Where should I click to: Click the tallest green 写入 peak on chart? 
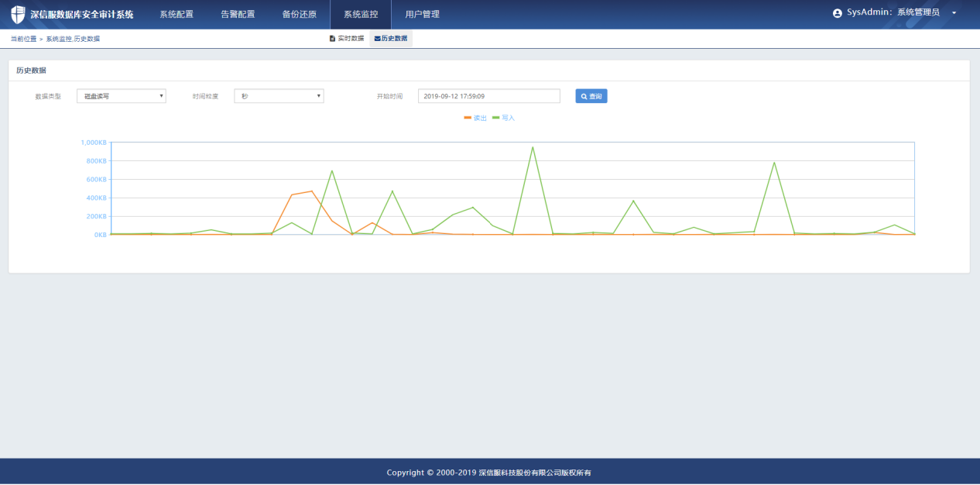click(x=533, y=147)
